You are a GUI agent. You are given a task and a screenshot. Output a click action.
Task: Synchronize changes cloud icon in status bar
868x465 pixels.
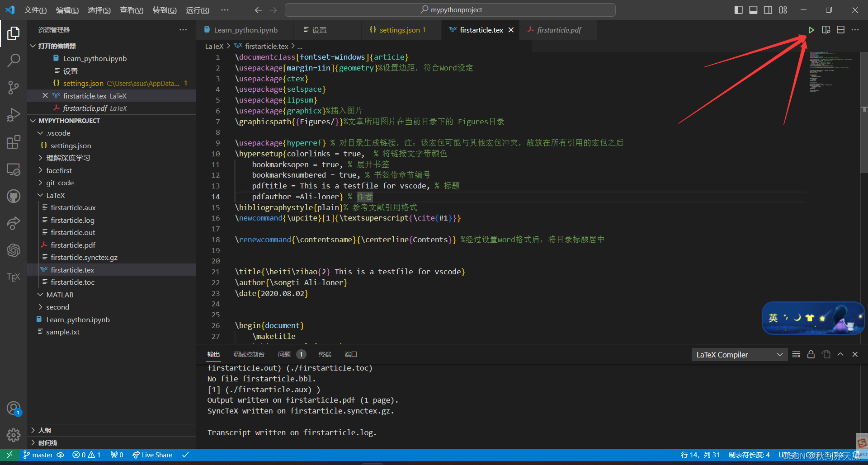coord(60,455)
